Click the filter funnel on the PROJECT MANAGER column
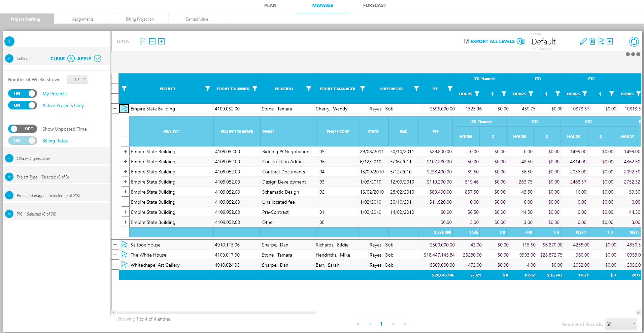This screenshot has height=333, width=644. click(x=363, y=89)
